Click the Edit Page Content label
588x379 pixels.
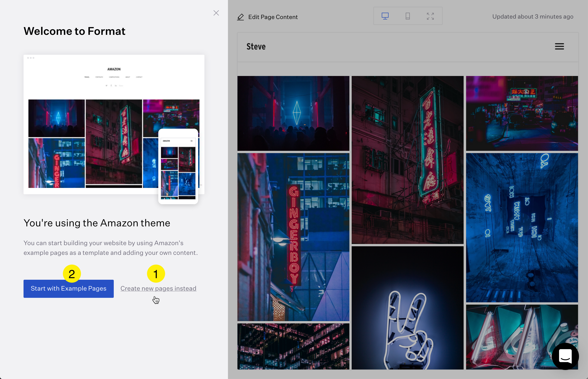(x=273, y=17)
